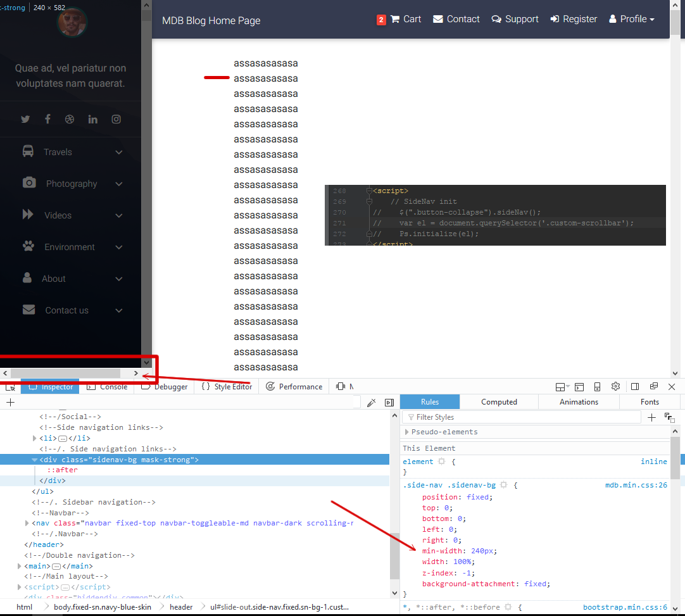Open devtools settings gear icon
685x616 pixels.
[615, 387]
